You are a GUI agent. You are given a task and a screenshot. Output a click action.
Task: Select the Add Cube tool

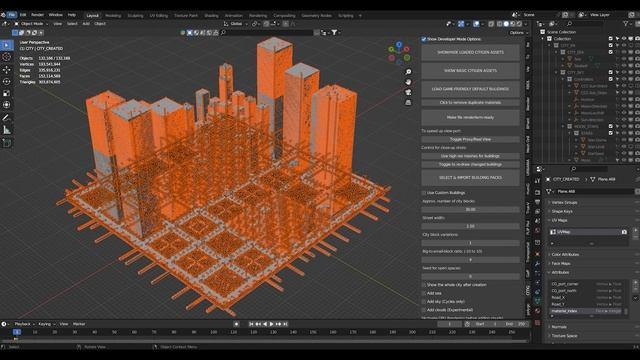pos(7,143)
